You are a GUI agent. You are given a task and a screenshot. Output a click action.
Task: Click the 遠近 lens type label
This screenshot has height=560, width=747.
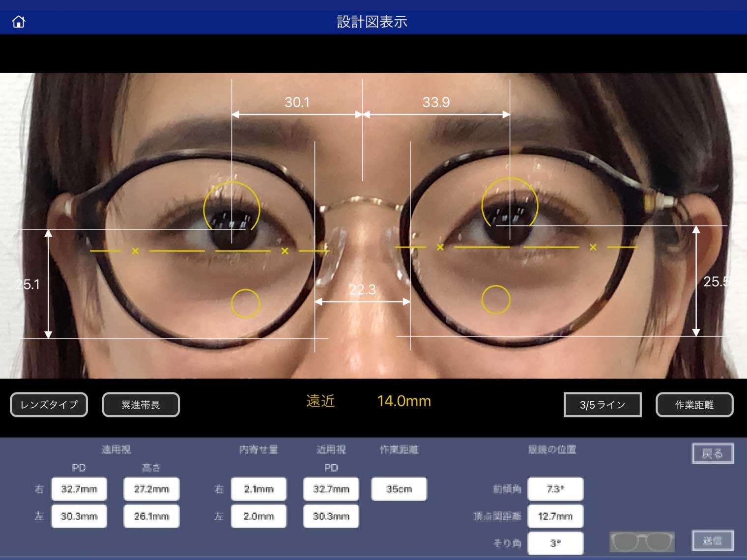click(320, 401)
